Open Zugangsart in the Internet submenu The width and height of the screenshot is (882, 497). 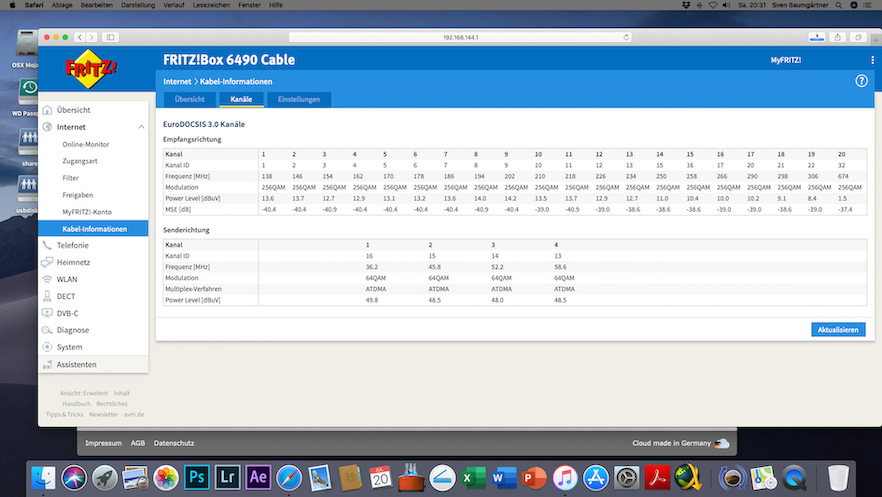pos(80,161)
